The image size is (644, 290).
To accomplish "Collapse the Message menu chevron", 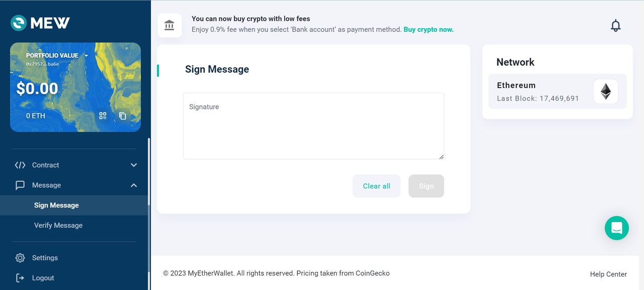I will coord(134,185).
